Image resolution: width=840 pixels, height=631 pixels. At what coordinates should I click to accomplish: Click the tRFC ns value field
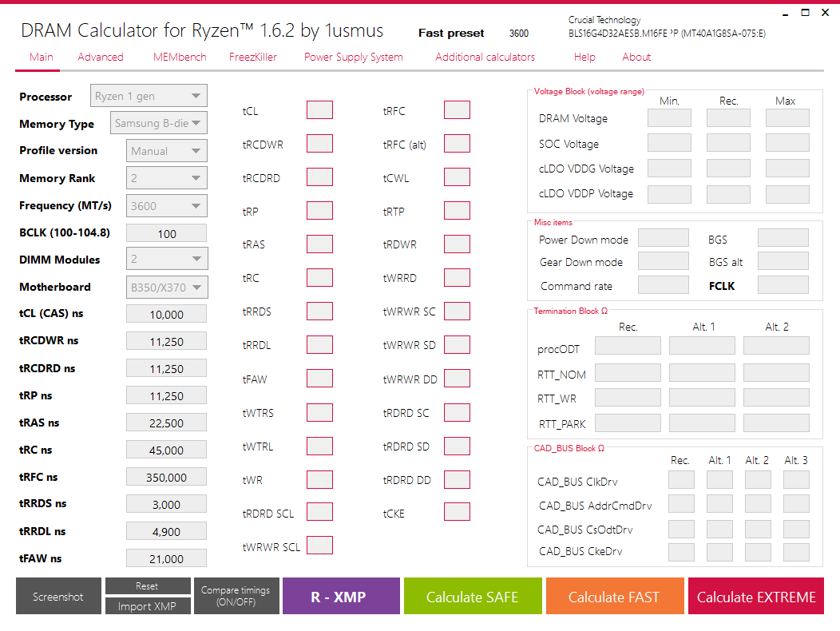pos(167,477)
